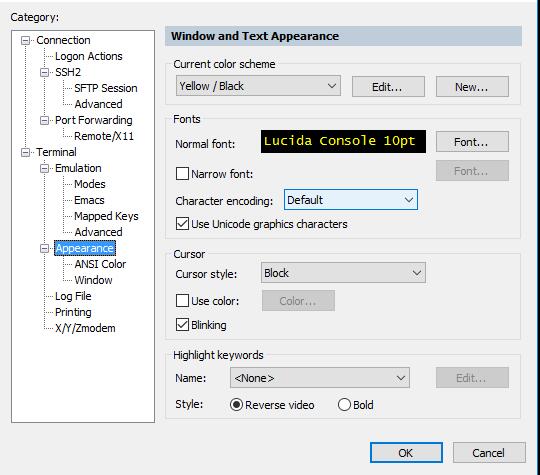Click Edit for the color scheme
Viewport: 540px width, 475px height.
tap(388, 87)
